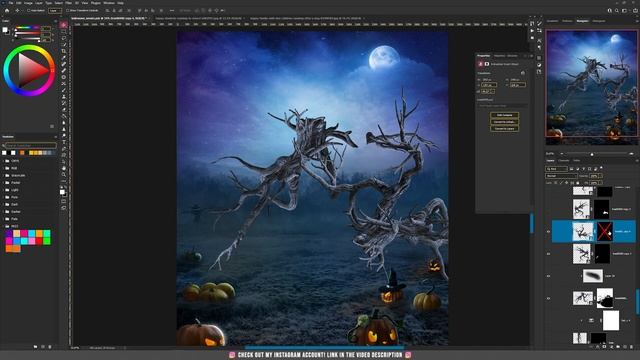Filter layers by adjustment layers icon

pyautogui.click(x=578, y=169)
